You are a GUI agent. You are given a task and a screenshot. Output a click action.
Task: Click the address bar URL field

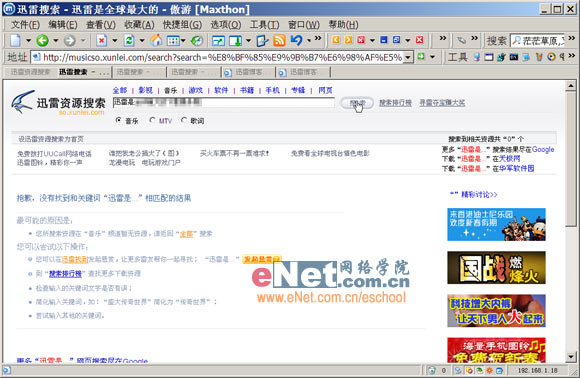[x=222, y=57]
